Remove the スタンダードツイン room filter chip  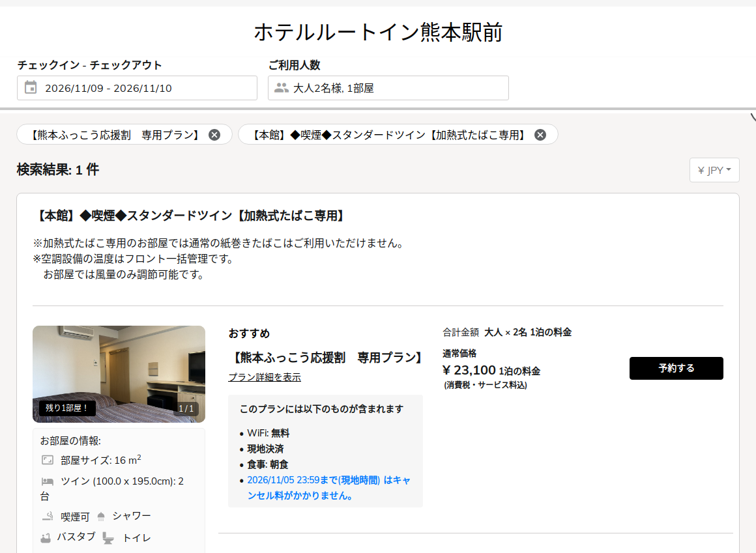tap(540, 135)
